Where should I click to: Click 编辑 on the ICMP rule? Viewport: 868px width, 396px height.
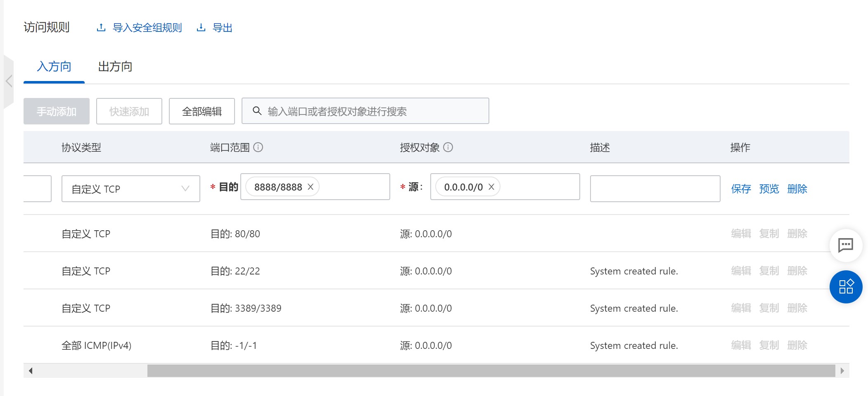[x=741, y=345]
